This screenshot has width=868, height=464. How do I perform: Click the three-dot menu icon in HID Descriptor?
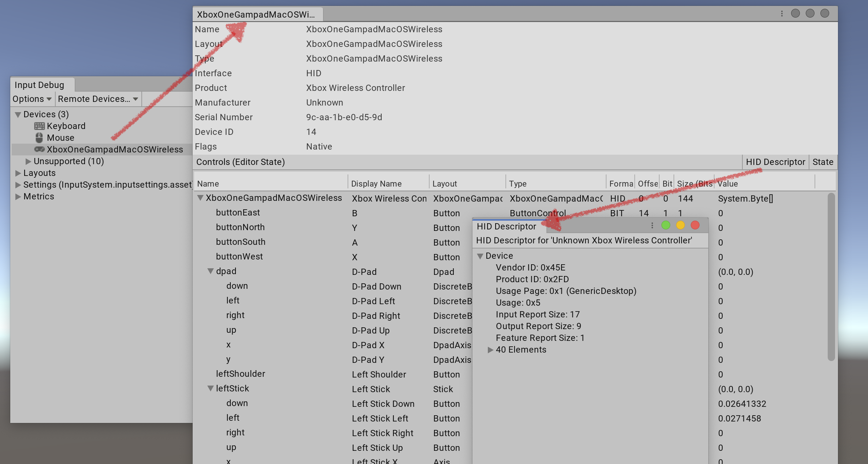coord(651,225)
